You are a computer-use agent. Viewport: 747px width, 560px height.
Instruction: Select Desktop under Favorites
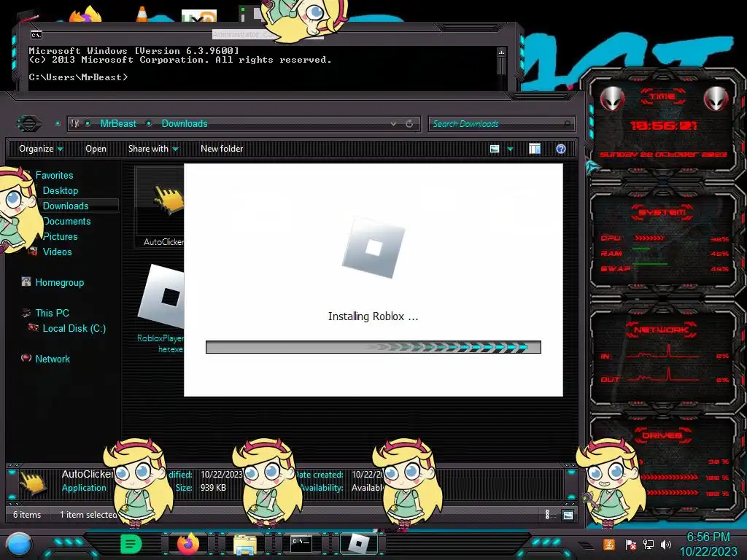coord(61,190)
